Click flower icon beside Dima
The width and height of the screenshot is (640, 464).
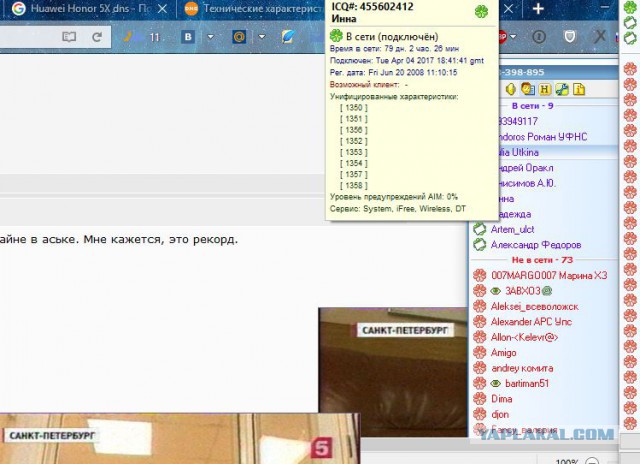tap(480, 399)
